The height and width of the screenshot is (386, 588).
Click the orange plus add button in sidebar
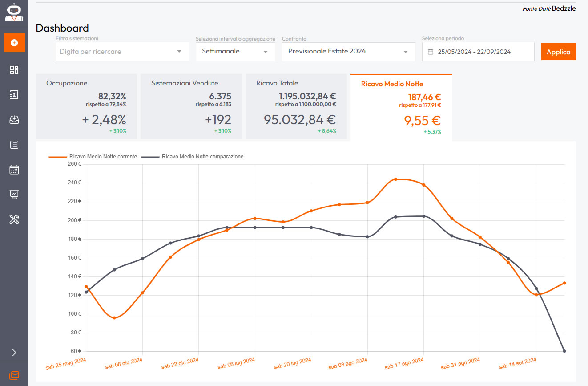click(x=14, y=43)
